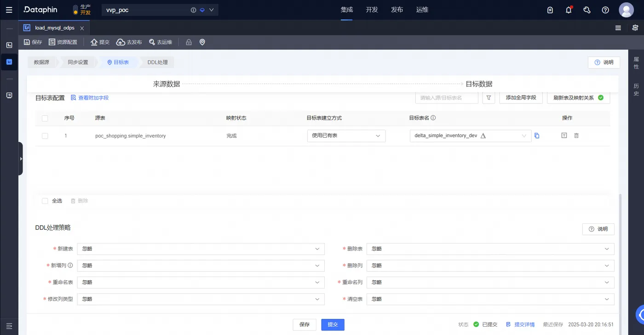
Task: Click the 查看附加字段 link
Action: 90,98
